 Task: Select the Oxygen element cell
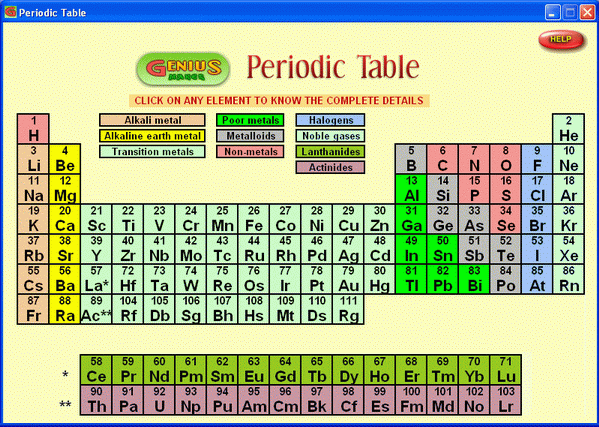[x=505, y=159]
